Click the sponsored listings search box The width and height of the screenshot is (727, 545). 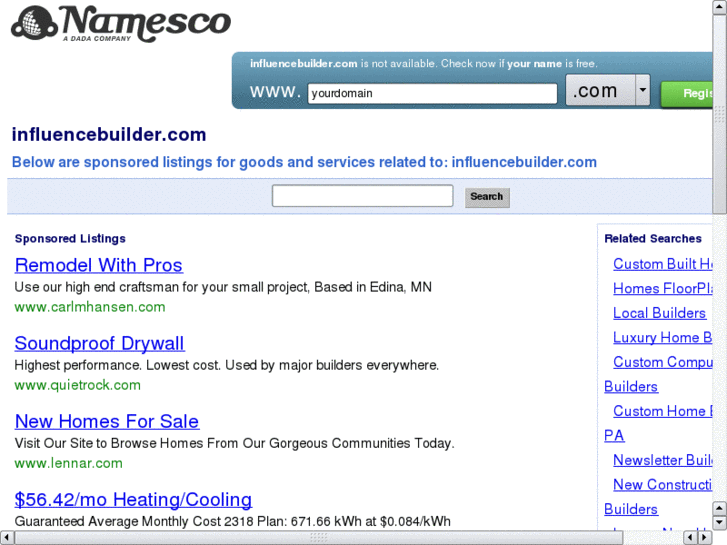tap(363, 196)
